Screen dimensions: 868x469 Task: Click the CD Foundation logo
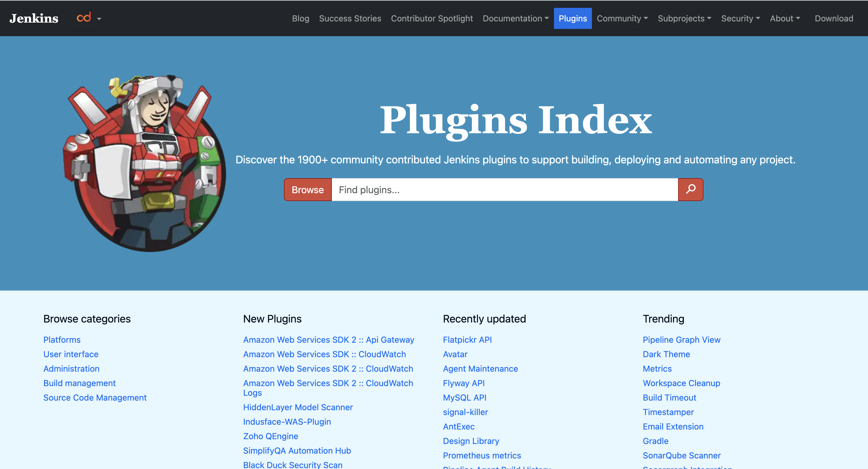point(83,17)
